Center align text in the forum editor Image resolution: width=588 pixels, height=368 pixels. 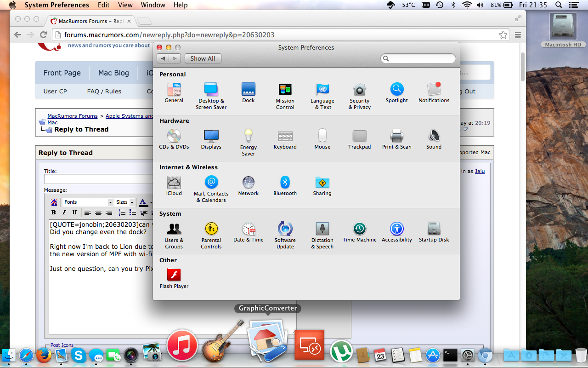click(x=98, y=213)
